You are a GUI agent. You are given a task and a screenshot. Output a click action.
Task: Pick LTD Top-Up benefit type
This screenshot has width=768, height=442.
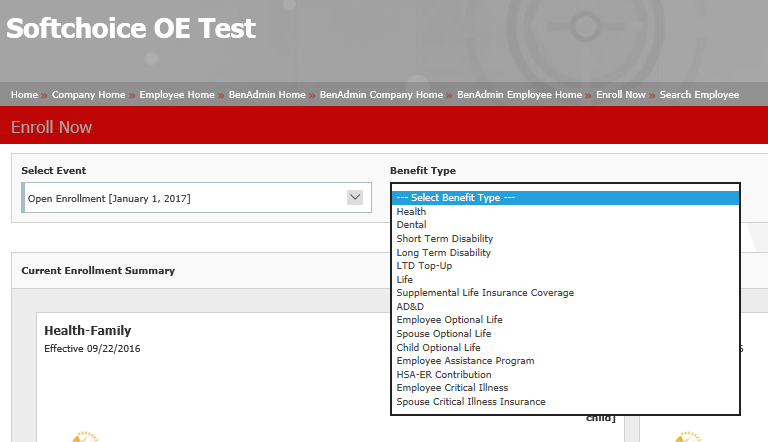tap(424, 266)
